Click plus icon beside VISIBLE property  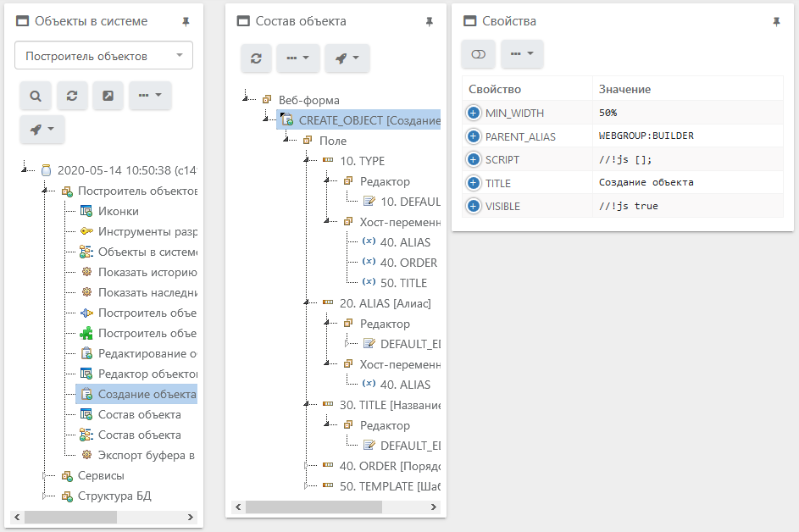pyautogui.click(x=474, y=207)
